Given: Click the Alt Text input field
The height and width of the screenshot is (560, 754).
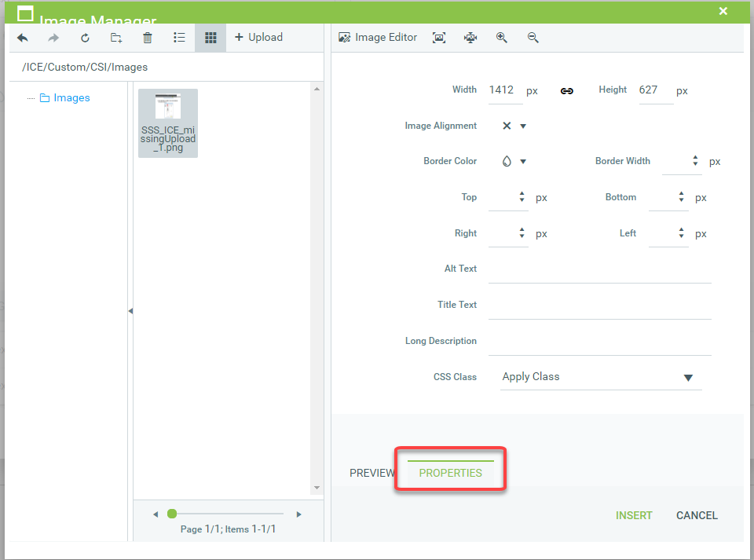Looking at the screenshot, I should point(599,269).
